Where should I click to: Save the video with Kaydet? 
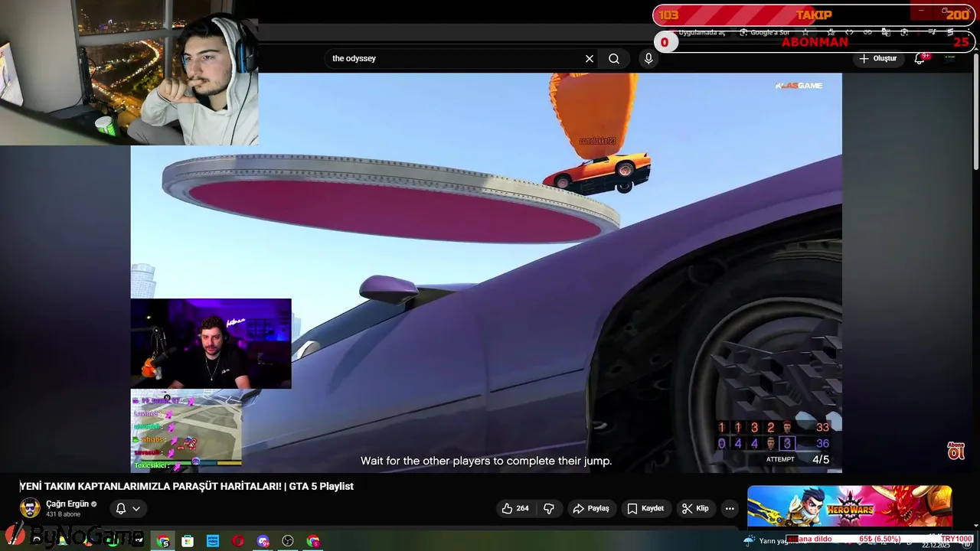point(645,508)
